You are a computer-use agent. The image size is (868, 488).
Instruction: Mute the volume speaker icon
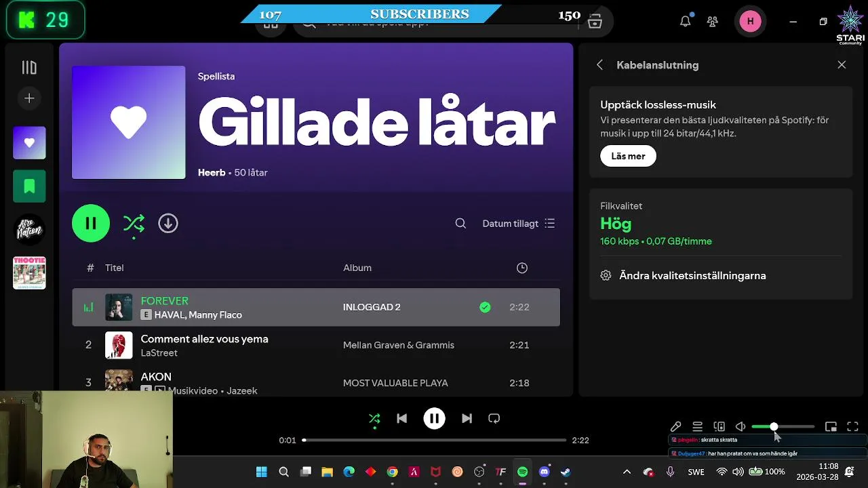741,426
